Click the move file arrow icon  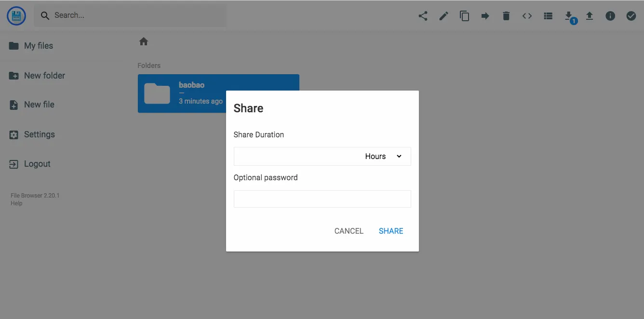point(485,16)
